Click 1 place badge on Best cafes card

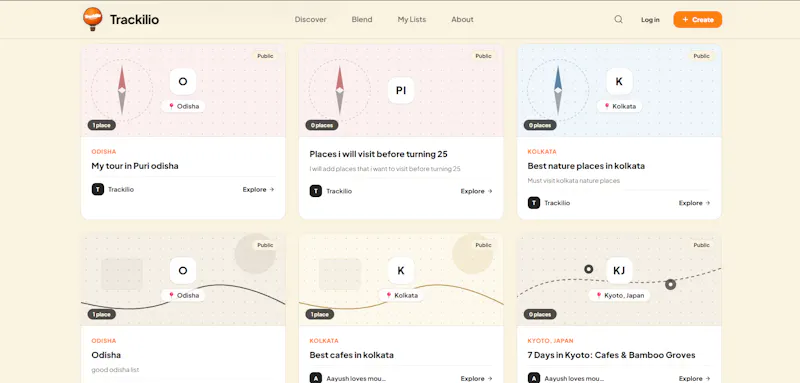pos(320,314)
